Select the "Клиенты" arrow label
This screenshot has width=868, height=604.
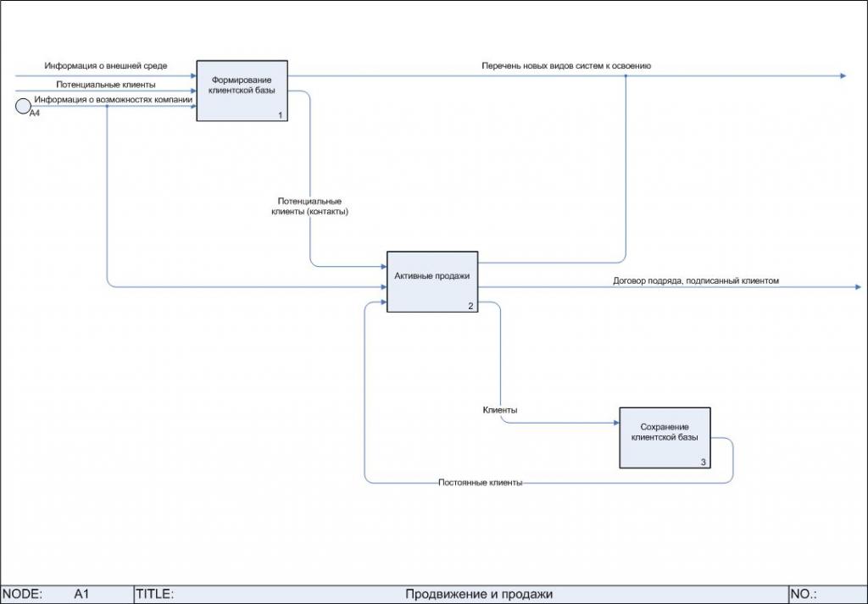pyautogui.click(x=500, y=410)
